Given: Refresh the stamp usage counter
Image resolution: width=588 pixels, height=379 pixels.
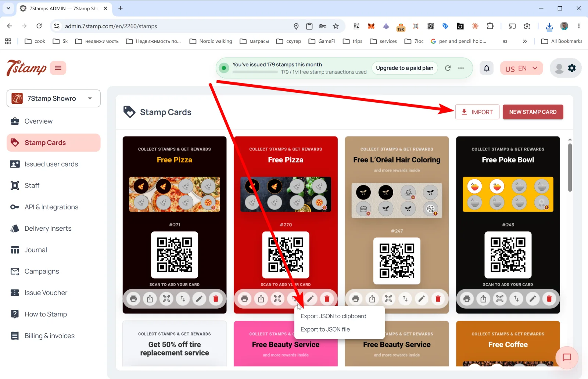Looking at the screenshot, I should (x=448, y=68).
